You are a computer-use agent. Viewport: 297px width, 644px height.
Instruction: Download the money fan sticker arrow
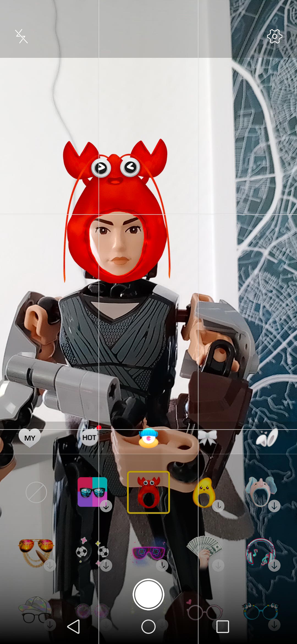pos(218,566)
